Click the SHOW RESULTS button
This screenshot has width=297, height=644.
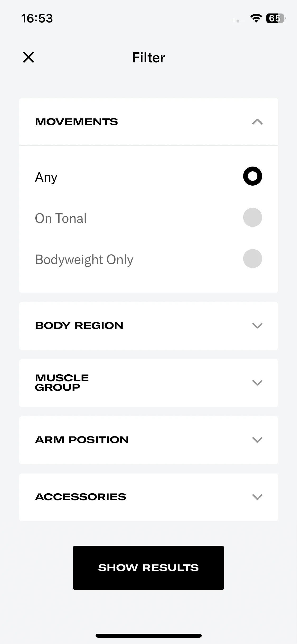click(x=148, y=568)
